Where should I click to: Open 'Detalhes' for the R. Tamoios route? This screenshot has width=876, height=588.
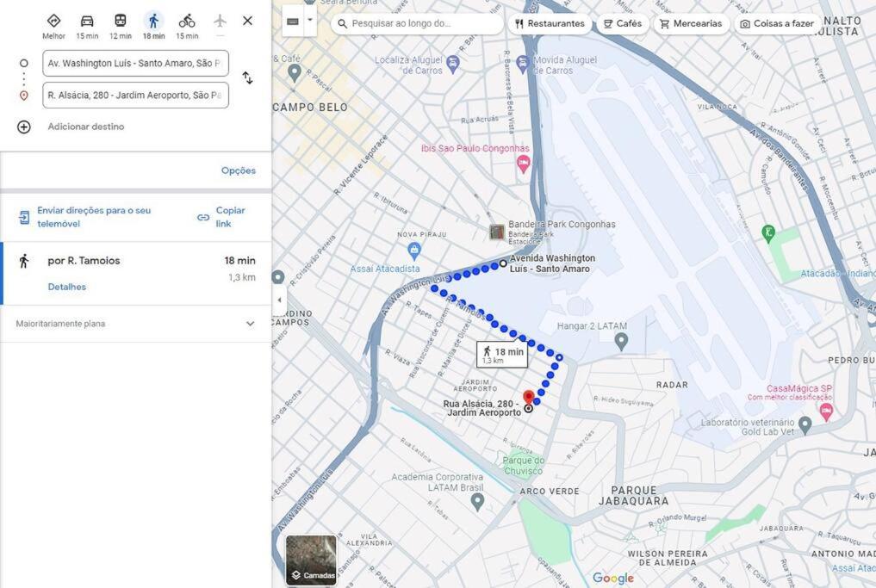click(67, 287)
